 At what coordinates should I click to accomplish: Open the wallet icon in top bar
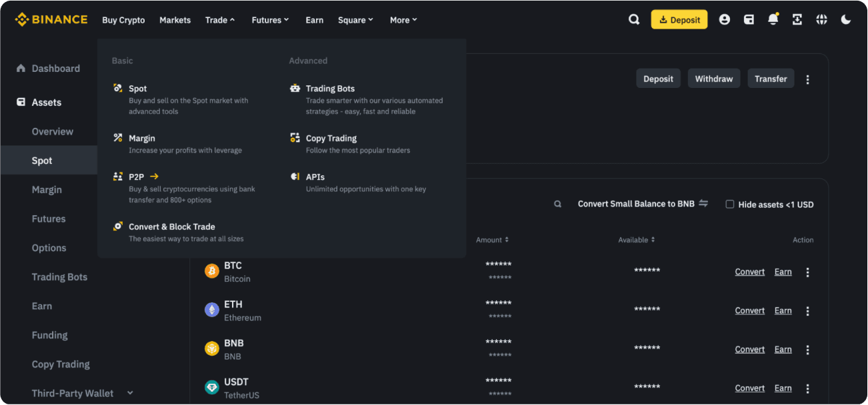[749, 19]
